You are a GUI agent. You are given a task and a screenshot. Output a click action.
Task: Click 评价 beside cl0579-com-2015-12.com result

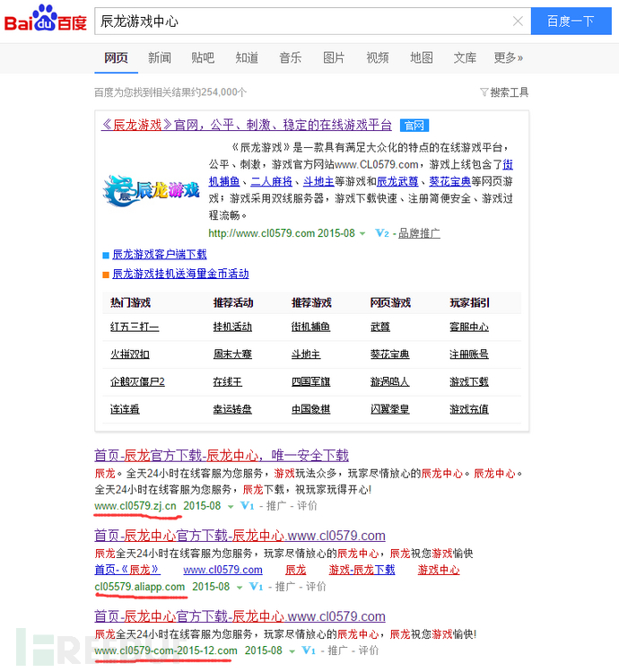click(x=369, y=650)
